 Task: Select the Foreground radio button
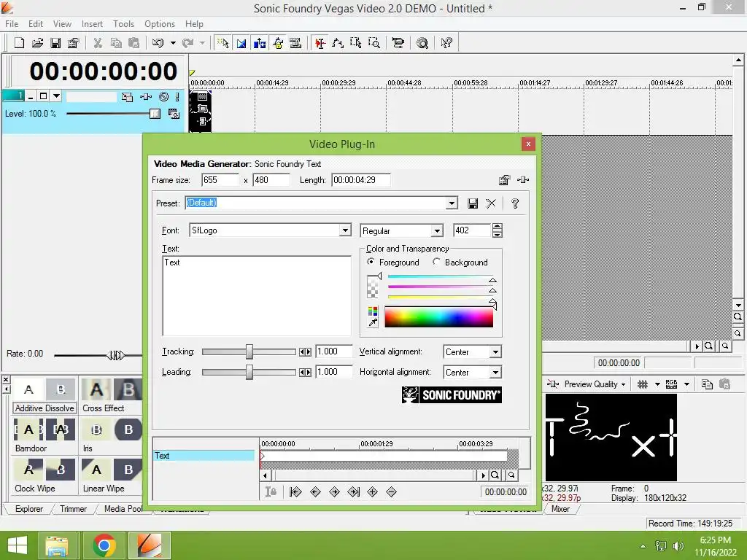(371, 262)
